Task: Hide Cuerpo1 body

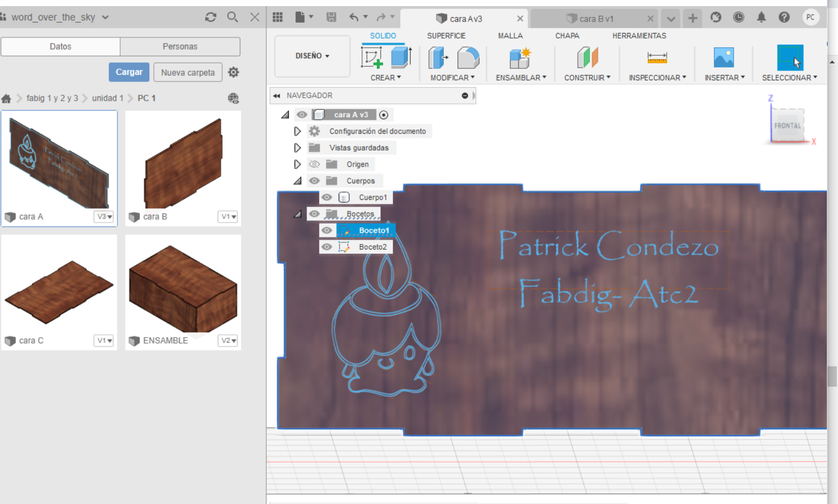Action: click(x=327, y=197)
